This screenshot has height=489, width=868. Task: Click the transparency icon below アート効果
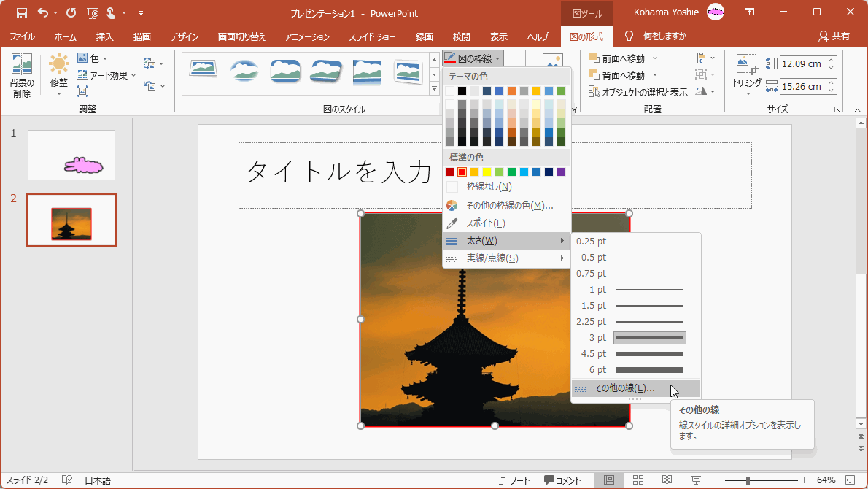tap(82, 91)
